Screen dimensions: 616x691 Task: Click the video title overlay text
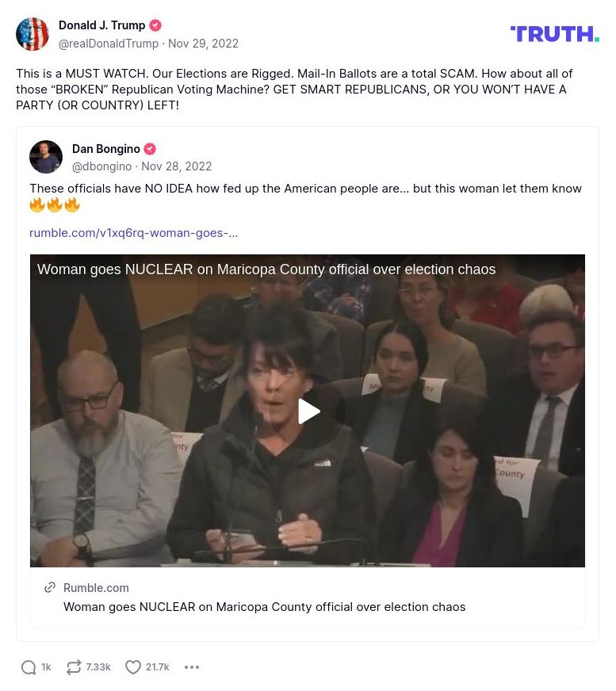[x=266, y=269]
